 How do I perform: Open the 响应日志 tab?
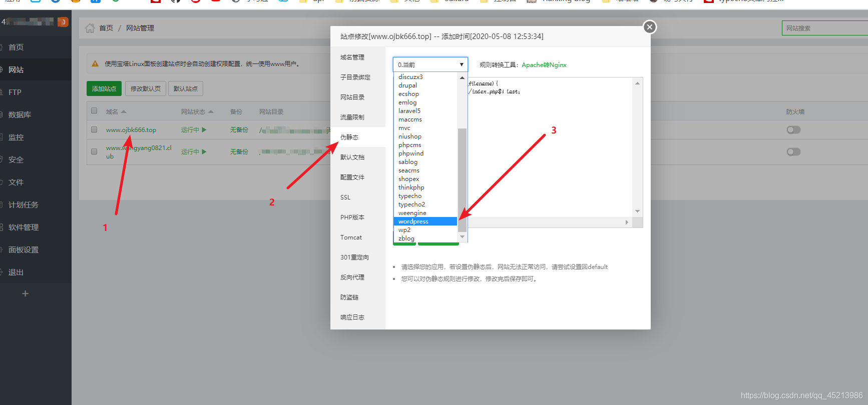click(358, 317)
